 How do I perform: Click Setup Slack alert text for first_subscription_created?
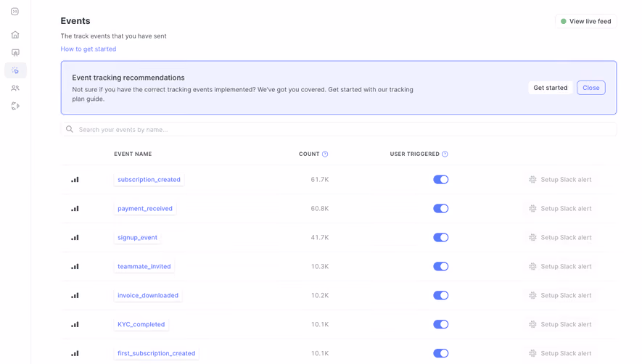(x=566, y=353)
